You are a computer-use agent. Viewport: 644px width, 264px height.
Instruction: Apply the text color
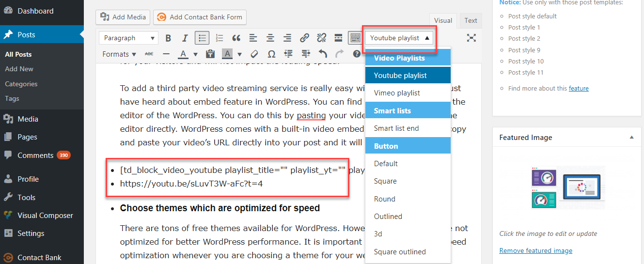coord(183,54)
